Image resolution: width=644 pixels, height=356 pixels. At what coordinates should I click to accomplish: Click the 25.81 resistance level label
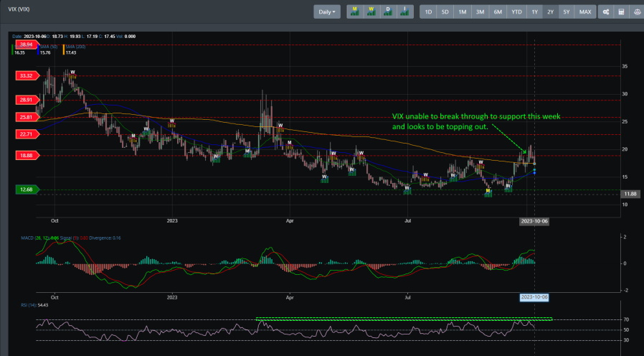(x=27, y=117)
